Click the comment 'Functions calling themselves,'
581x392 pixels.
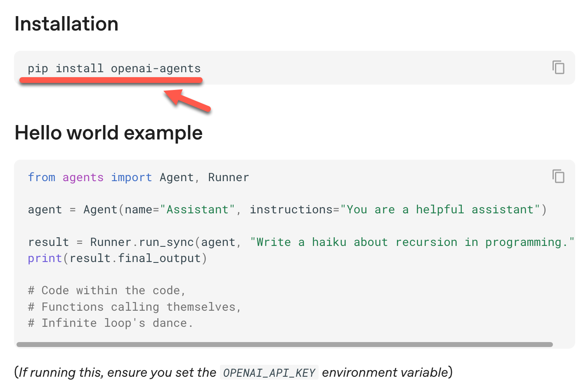point(135,307)
